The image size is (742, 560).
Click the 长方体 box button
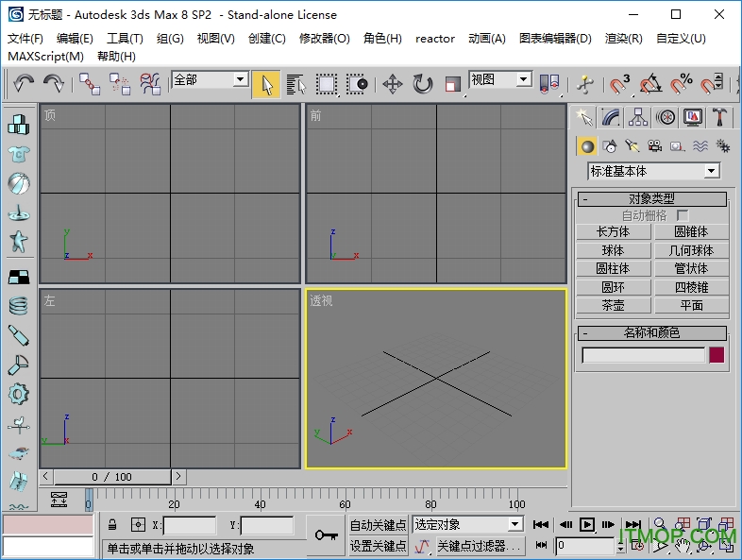pyautogui.click(x=613, y=232)
